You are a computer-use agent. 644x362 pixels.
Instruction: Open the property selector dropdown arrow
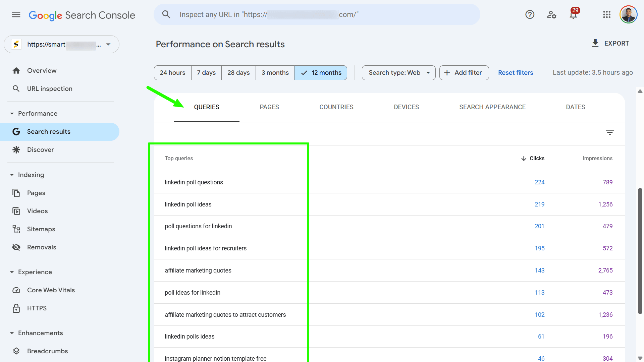tap(108, 44)
